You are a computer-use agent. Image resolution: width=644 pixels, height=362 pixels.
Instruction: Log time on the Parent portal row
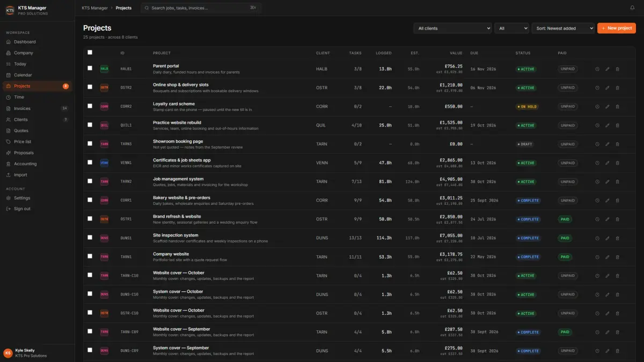click(597, 69)
